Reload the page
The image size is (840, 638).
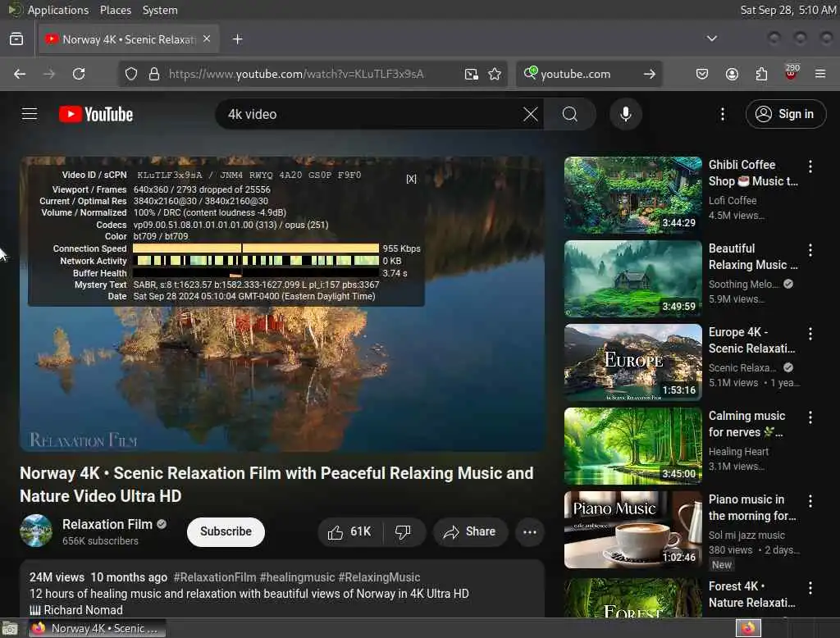pos(79,74)
